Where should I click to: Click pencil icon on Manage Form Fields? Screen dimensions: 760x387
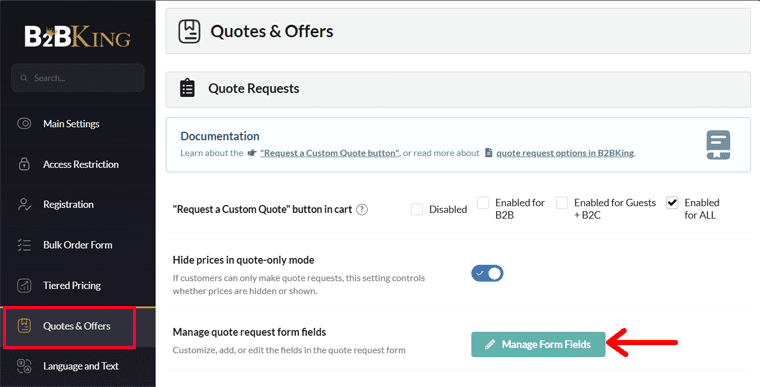(x=490, y=344)
